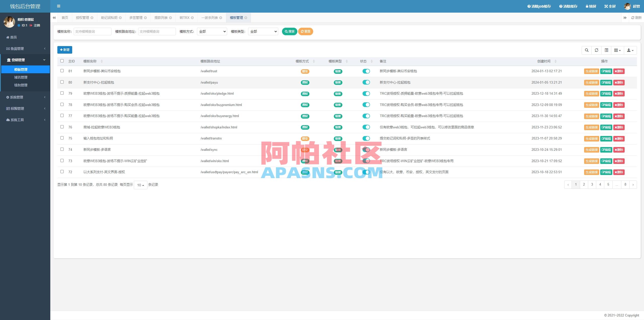Check the checkbox for row ID 75
This screenshot has height=320, width=644.
62,138
